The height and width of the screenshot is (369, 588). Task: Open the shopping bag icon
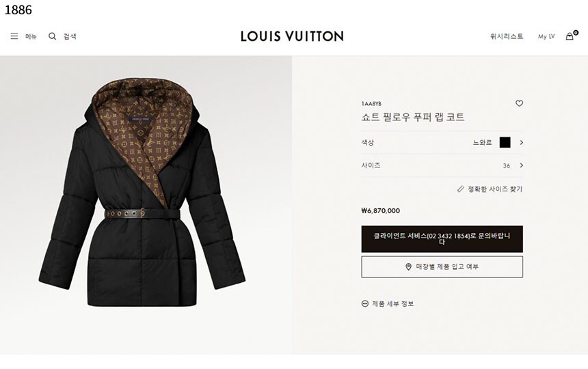point(570,36)
